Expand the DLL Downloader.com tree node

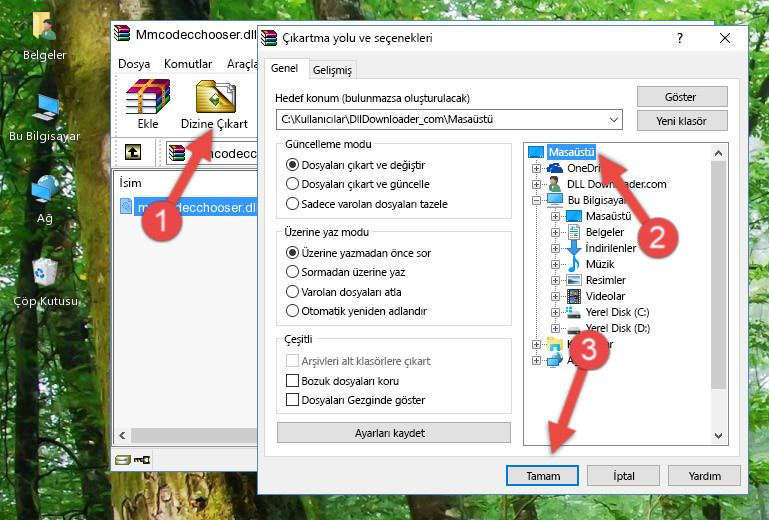tap(536, 184)
